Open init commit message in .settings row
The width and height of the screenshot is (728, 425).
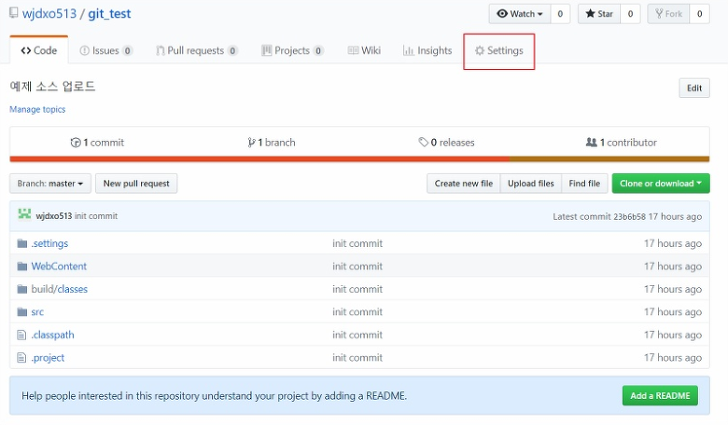[x=358, y=243]
